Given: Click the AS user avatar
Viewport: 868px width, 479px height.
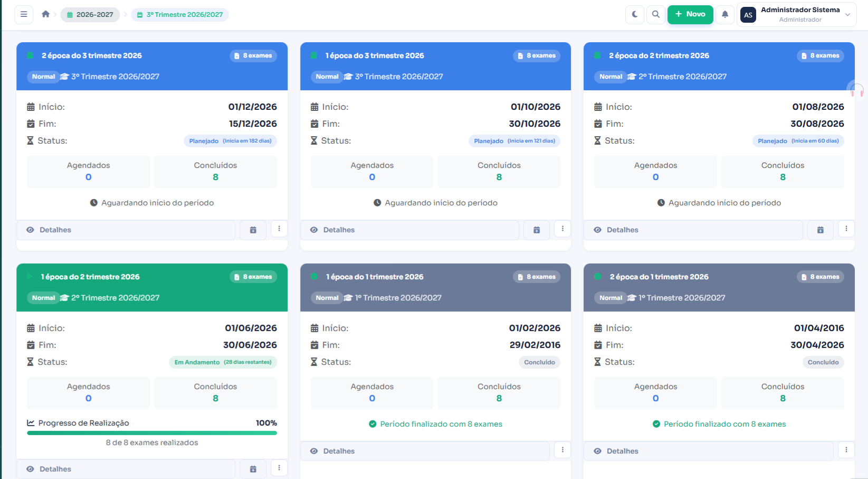Looking at the screenshot, I should click(x=748, y=15).
